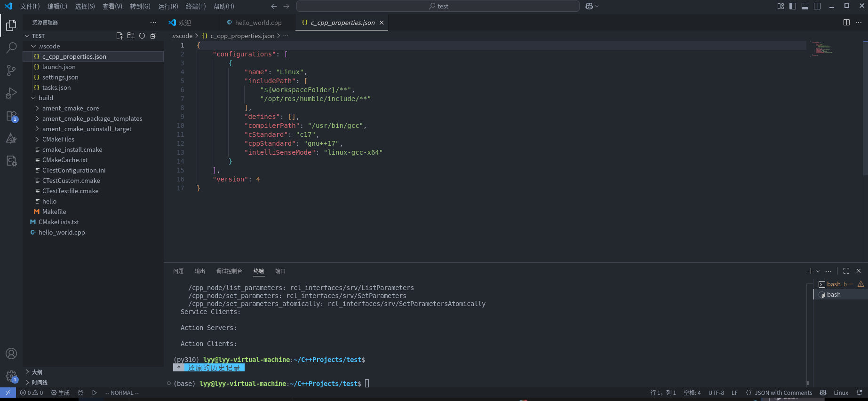Switch to the hello_world.cpp editor tab

coord(258,23)
